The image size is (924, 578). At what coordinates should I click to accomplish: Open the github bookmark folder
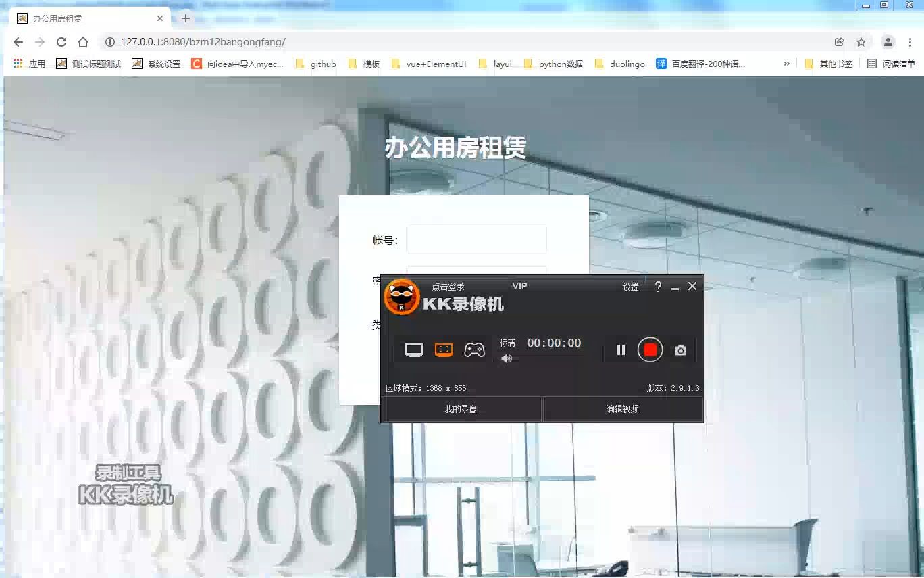pyautogui.click(x=315, y=64)
